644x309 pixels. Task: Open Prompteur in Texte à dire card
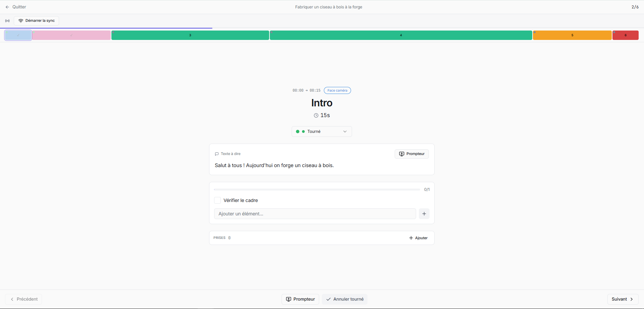point(411,154)
